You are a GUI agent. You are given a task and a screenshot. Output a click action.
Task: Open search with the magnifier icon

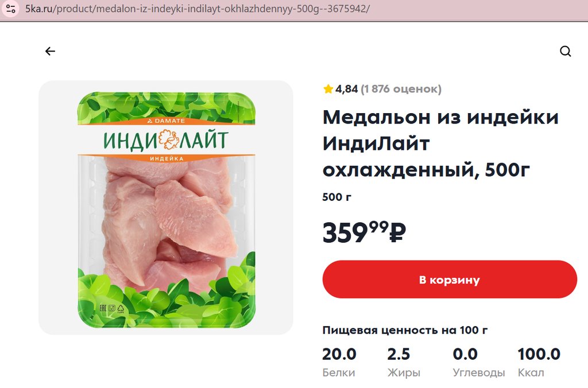565,51
